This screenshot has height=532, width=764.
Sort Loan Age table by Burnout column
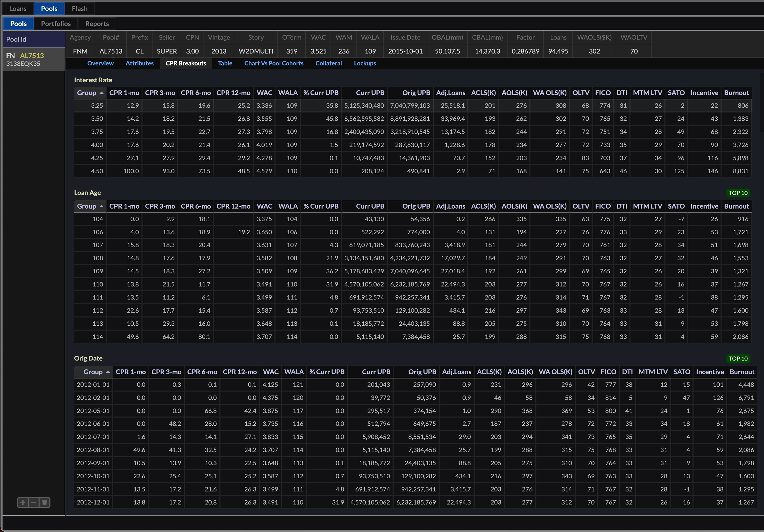(x=736, y=206)
